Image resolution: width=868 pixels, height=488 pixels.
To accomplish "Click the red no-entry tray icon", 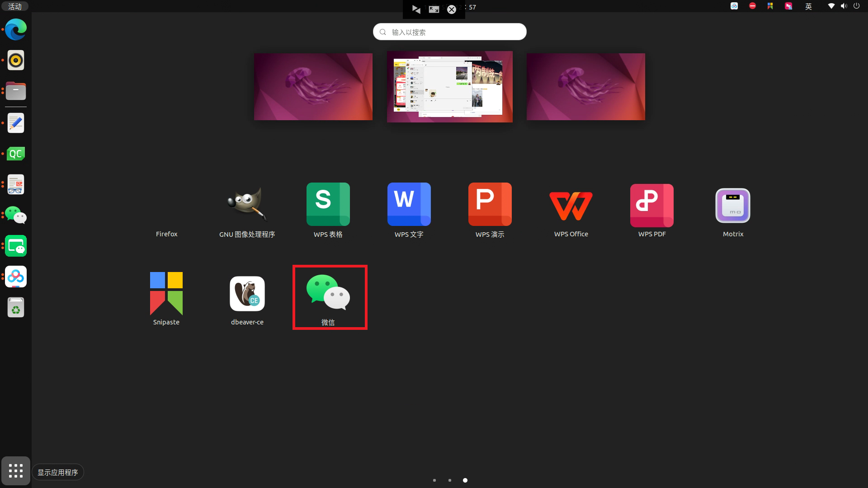I will point(752,6).
